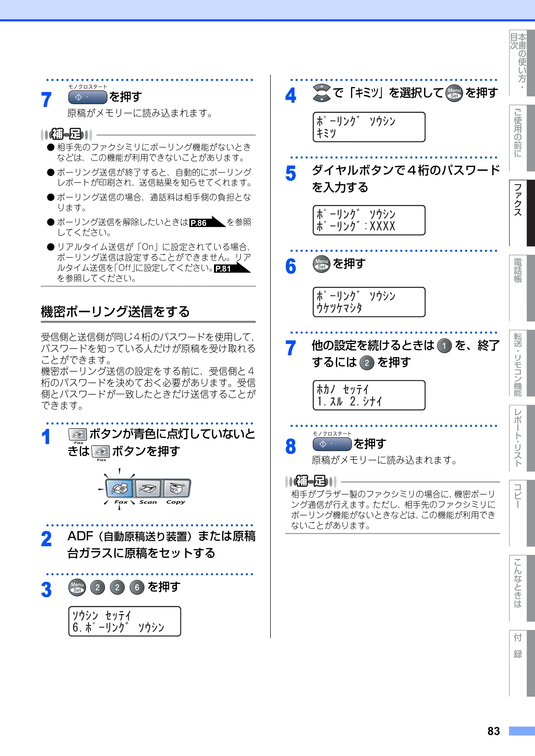535x756 pixels.
Task: Open the 転送・リモコン機能 side tab
Action: point(522,363)
